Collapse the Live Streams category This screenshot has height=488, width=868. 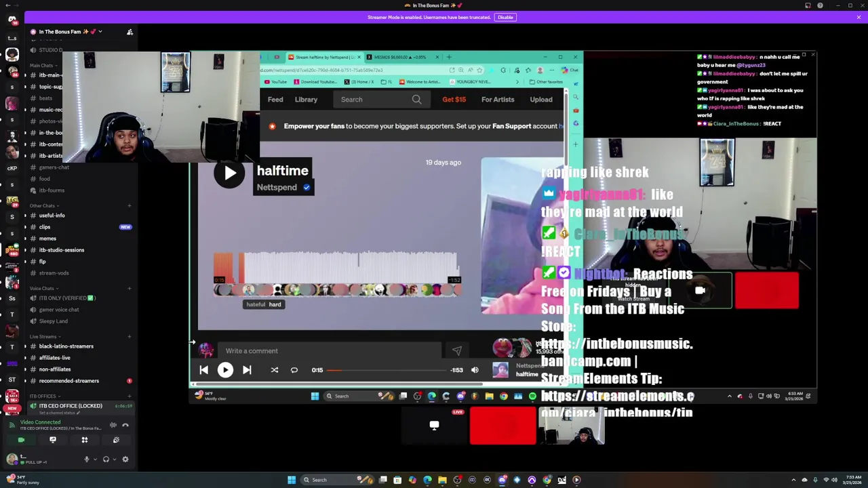coord(45,336)
